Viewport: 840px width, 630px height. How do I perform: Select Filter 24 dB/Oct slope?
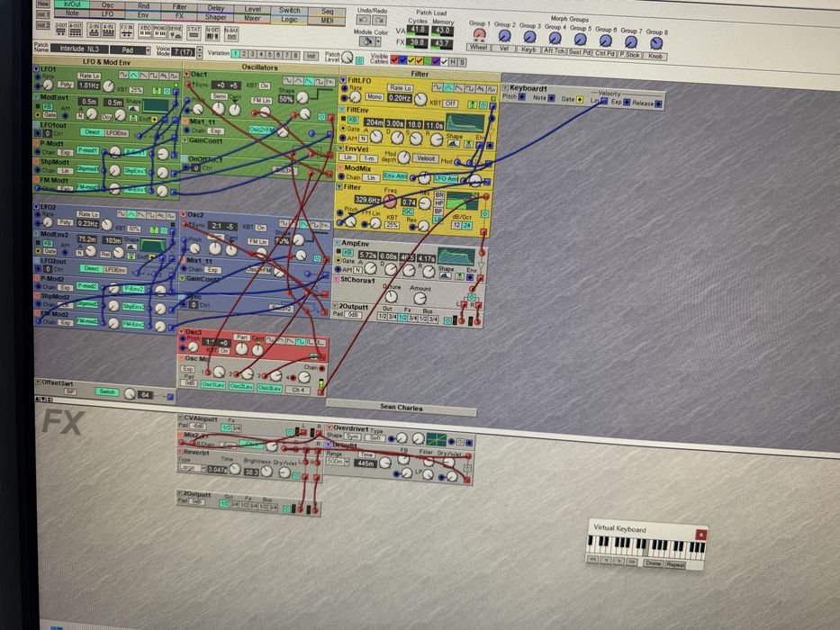tap(467, 226)
